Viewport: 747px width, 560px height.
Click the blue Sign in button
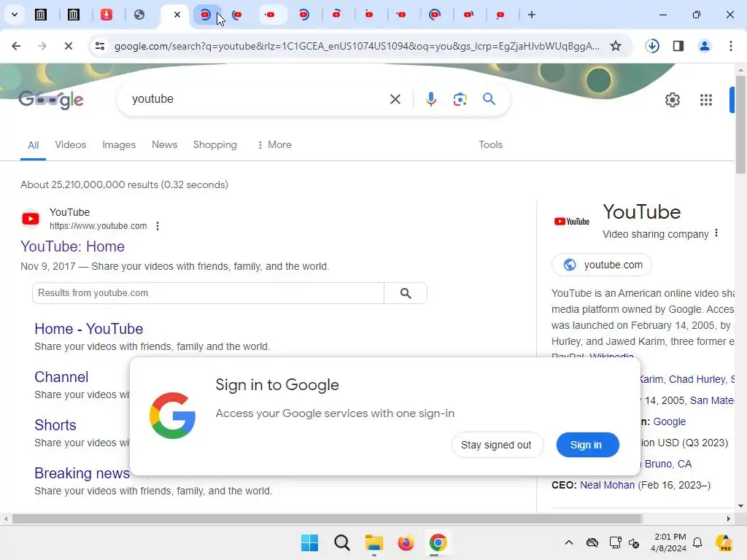[x=587, y=445]
